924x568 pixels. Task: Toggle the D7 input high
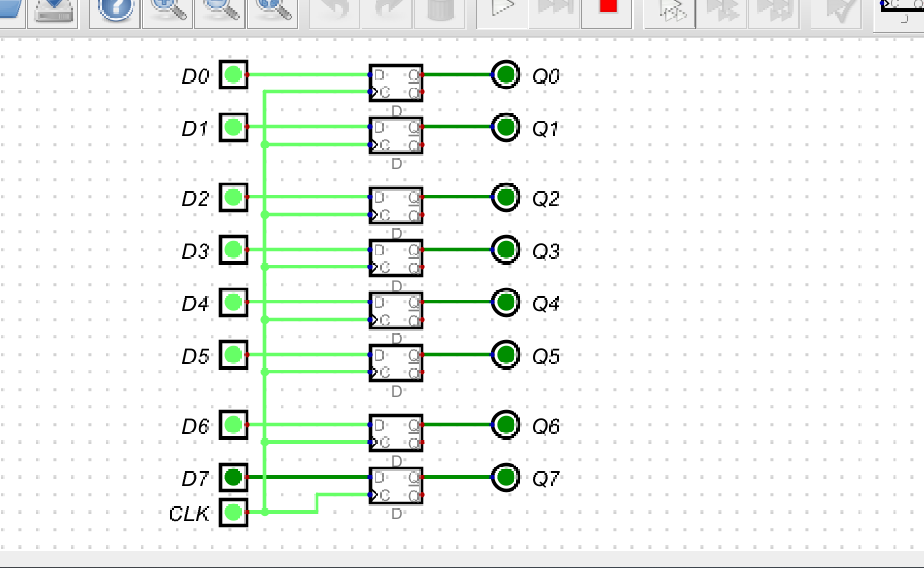click(x=233, y=479)
